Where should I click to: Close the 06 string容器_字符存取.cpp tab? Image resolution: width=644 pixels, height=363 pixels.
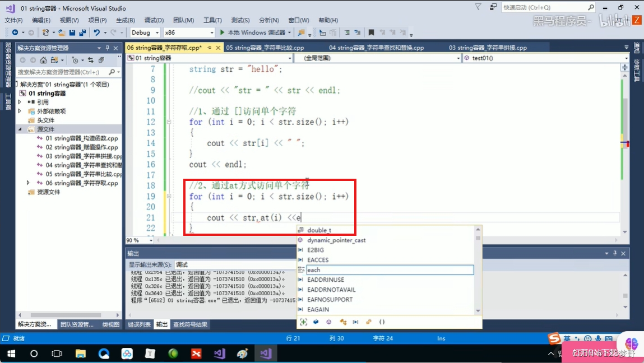(218, 48)
